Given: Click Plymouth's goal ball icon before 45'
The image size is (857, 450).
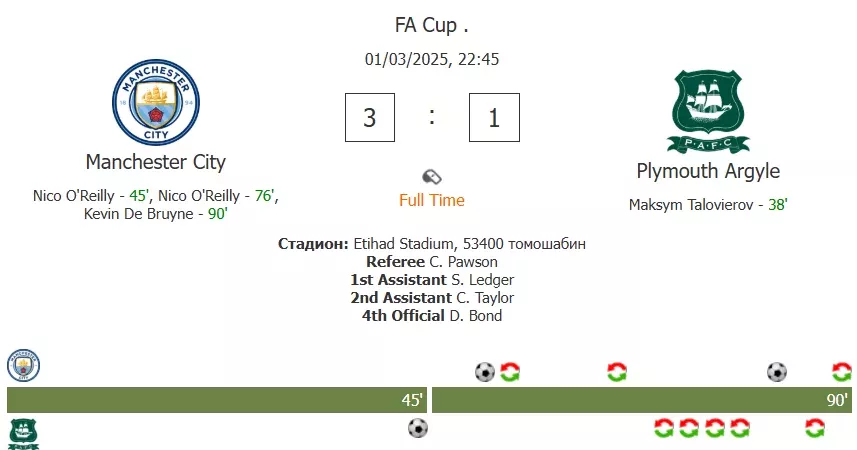Looking at the screenshot, I should tap(418, 428).
